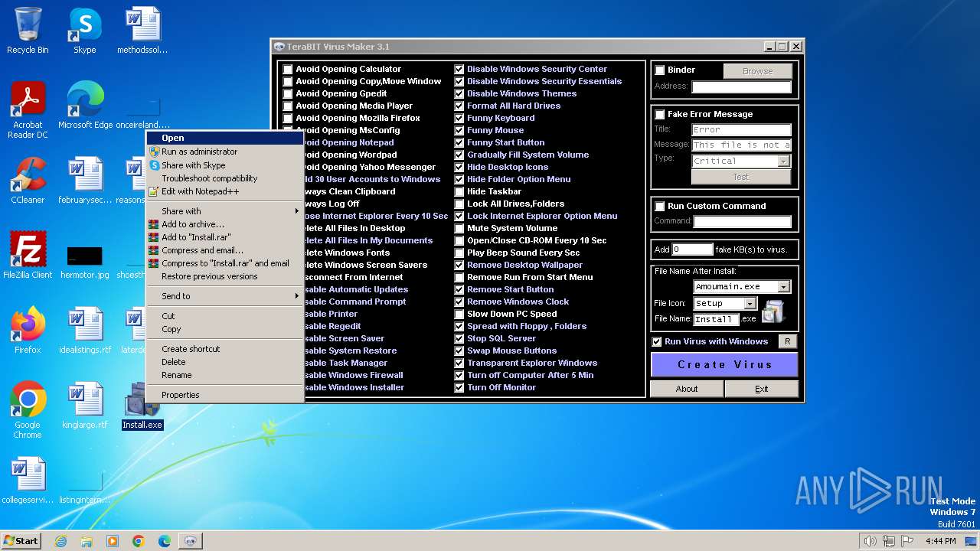
Task: Select the methodssol document icon on desktop
Action: point(142,31)
